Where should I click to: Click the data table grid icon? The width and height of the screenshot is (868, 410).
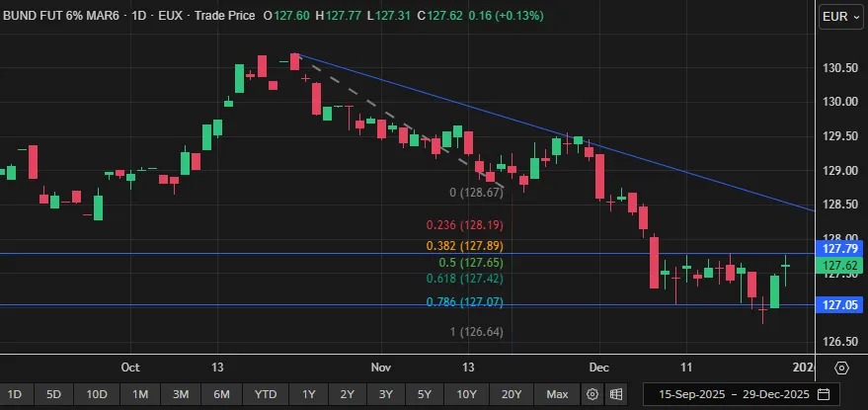615,394
